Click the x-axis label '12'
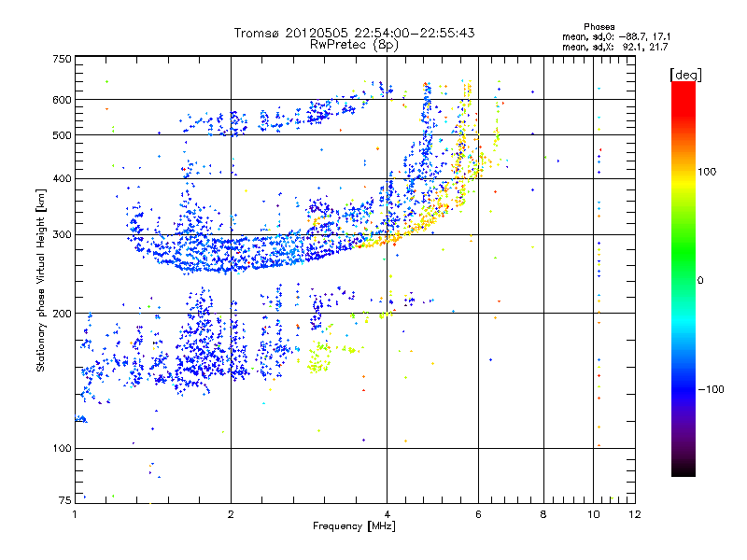 point(635,514)
